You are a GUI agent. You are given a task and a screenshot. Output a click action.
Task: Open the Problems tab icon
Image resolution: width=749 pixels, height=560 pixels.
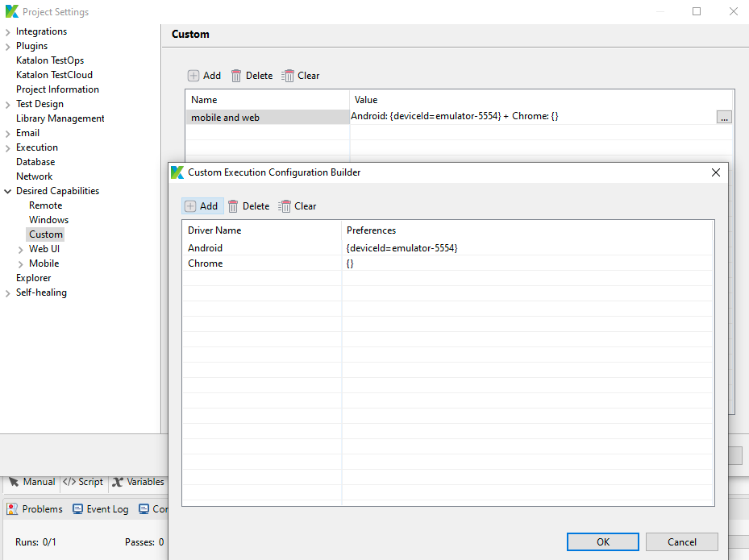pyautogui.click(x=12, y=509)
